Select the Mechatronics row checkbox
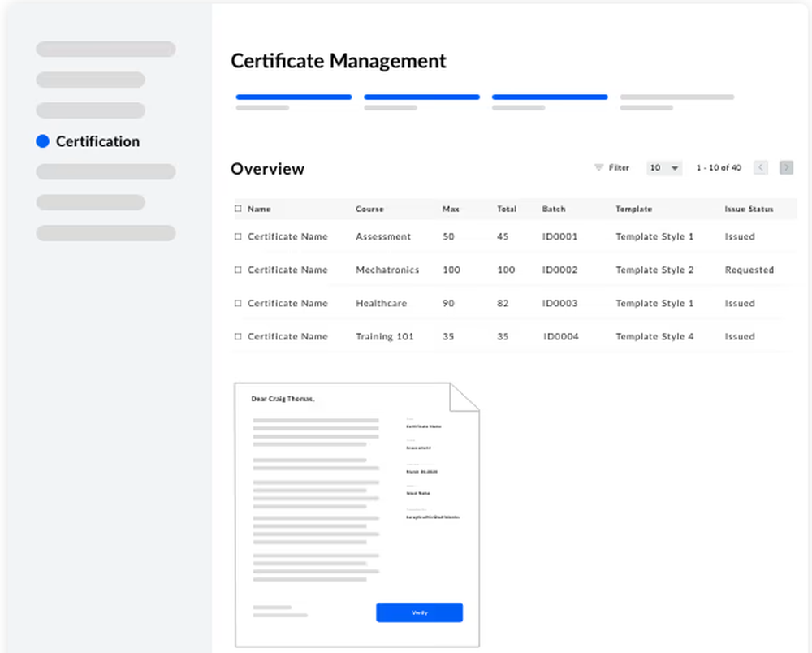812x653 pixels. pyautogui.click(x=238, y=270)
